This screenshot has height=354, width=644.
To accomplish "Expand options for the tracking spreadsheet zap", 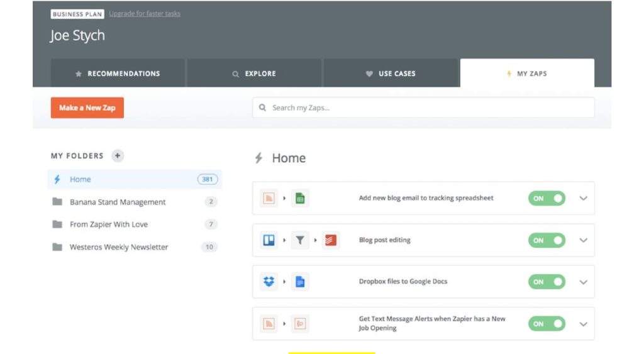I will click(x=583, y=198).
